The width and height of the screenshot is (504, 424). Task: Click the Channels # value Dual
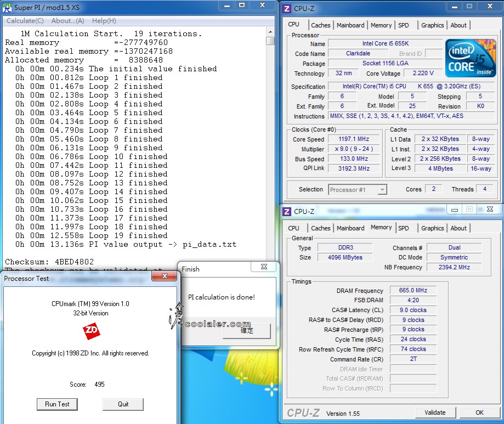(x=454, y=247)
